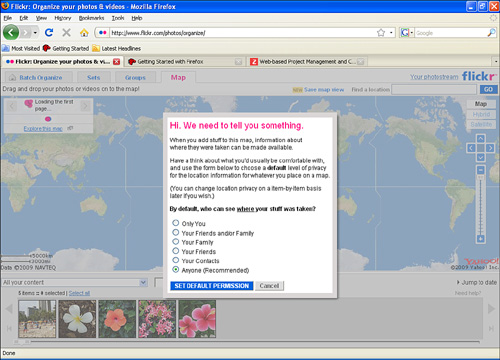This screenshot has width=500, height=360.
Task: Click the Getting Started bookmark
Action: [66, 48]
